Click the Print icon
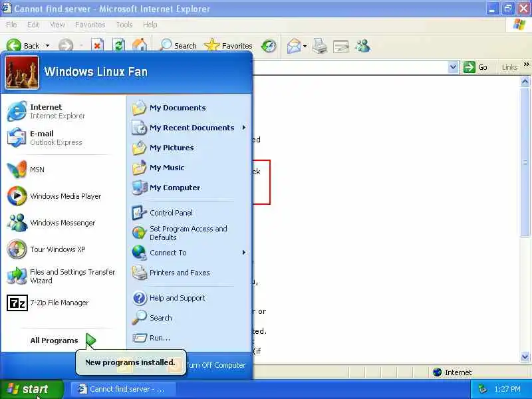 (x=320, y=46)
